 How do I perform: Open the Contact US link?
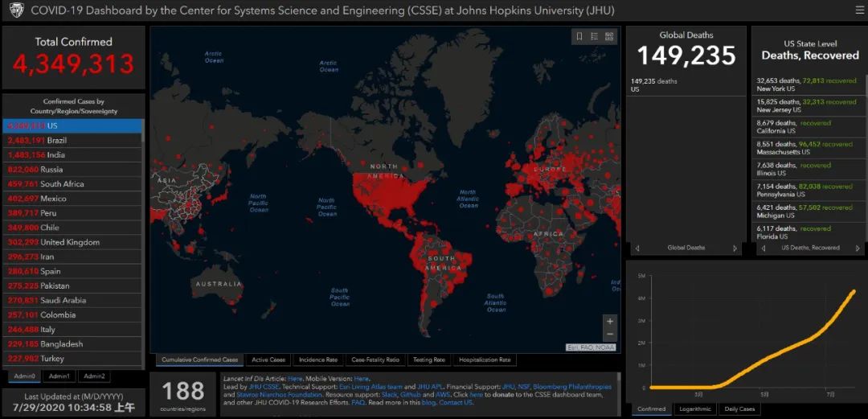pyautogui.click(x=457, y=402)
